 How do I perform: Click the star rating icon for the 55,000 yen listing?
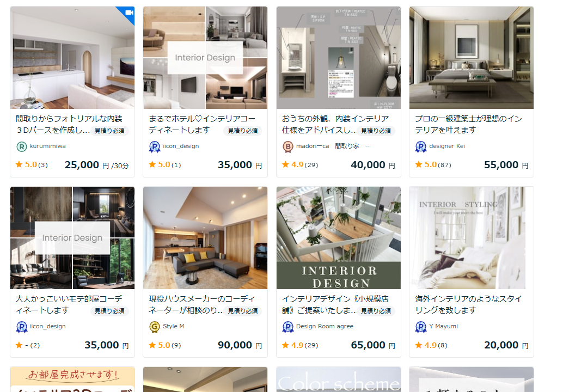point(419,164)
